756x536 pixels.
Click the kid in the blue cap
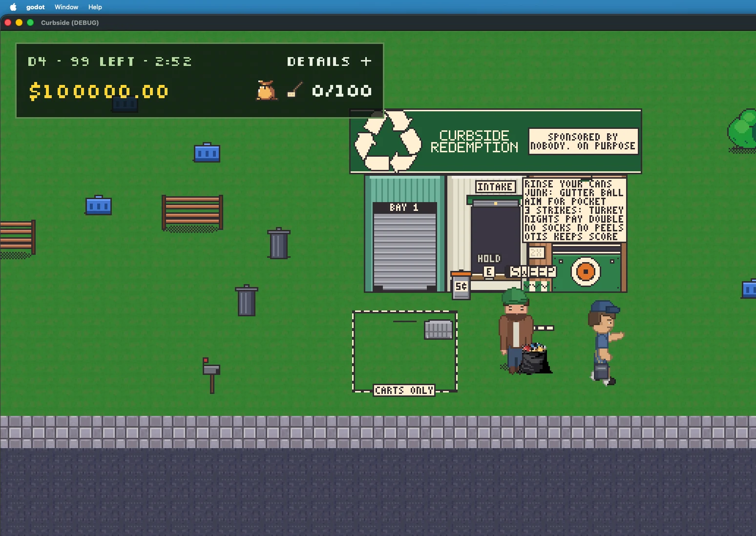click(x=605, y=342)
